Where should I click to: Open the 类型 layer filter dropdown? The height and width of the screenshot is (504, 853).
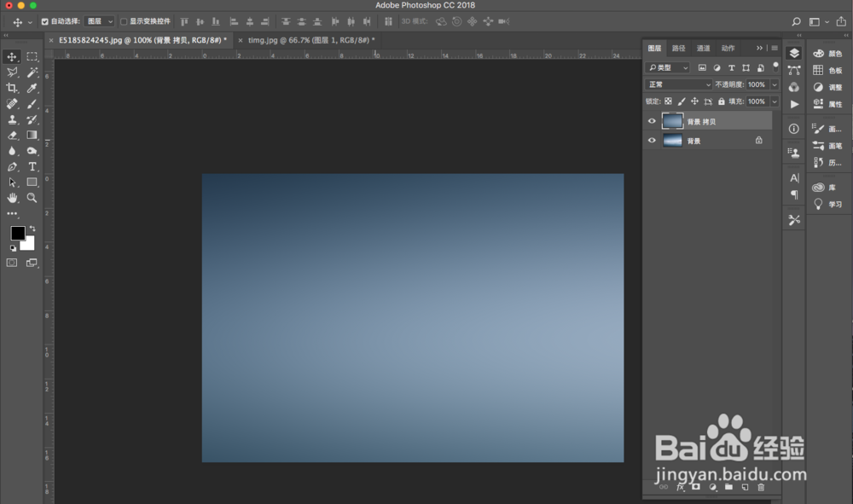tap(668, 67)
